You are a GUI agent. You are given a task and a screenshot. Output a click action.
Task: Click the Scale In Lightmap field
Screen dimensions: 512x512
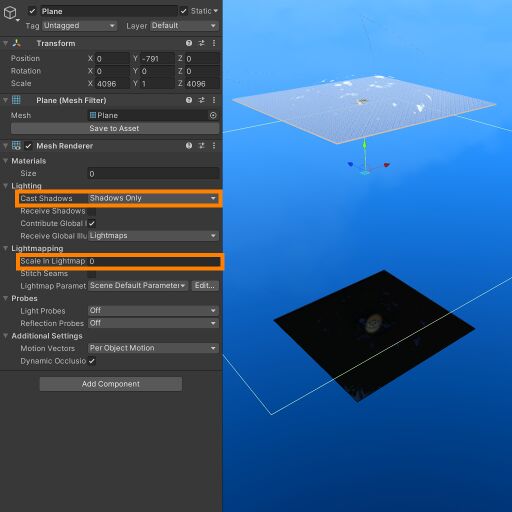[153, 261]
